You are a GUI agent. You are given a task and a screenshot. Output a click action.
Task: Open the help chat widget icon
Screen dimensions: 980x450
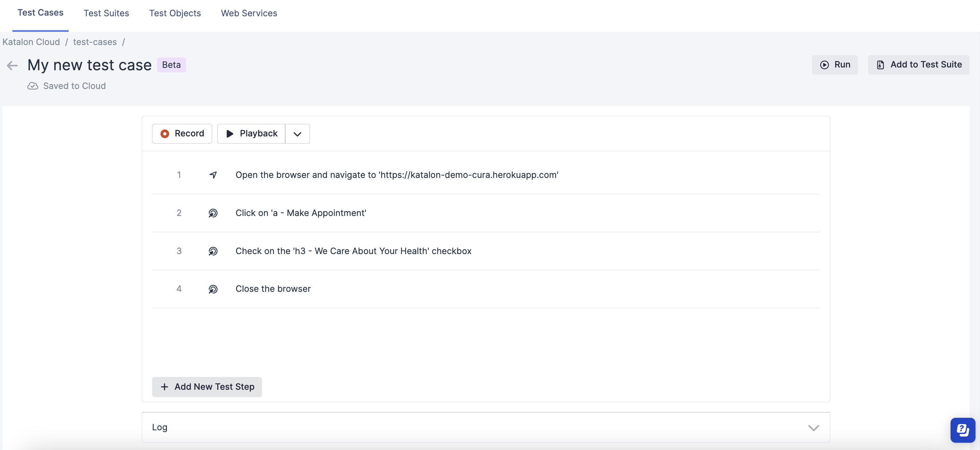point(963,430)
